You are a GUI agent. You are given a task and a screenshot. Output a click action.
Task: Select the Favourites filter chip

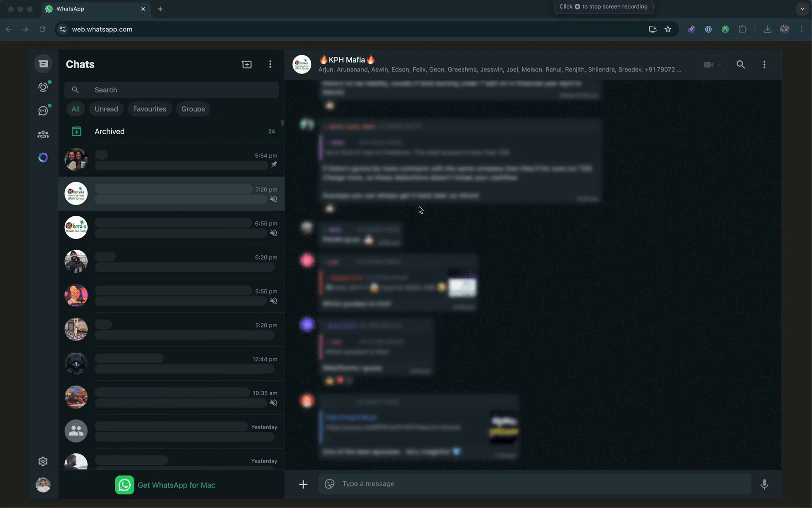(x=150, y=109)
